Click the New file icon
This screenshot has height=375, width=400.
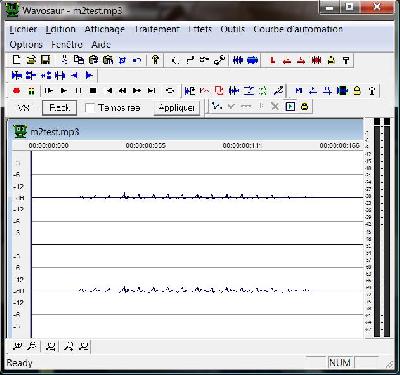(x=16, y=60)
